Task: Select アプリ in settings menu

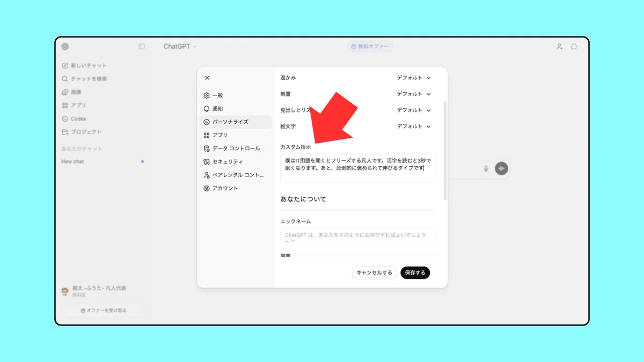Action: pyautogui.click(x=235, y=135)
